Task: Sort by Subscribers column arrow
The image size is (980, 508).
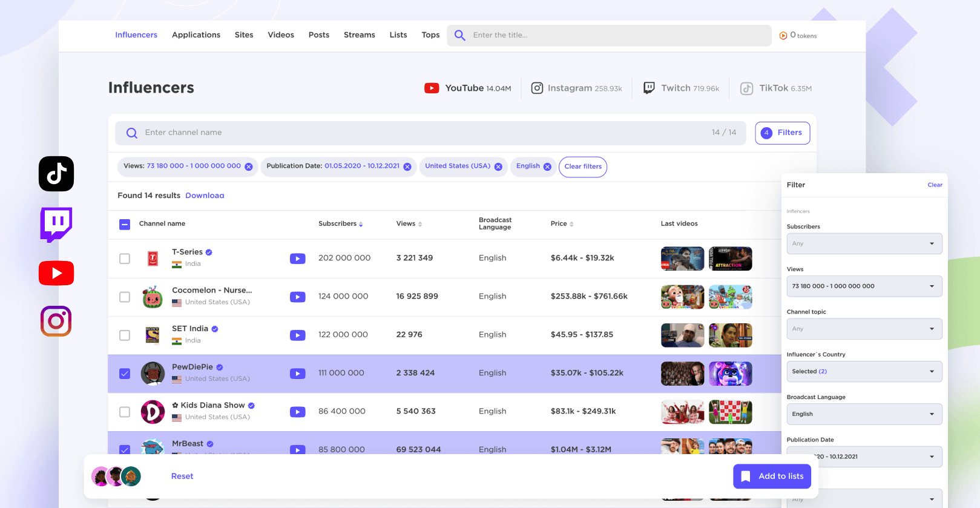Action: click(x=361, y=224)
